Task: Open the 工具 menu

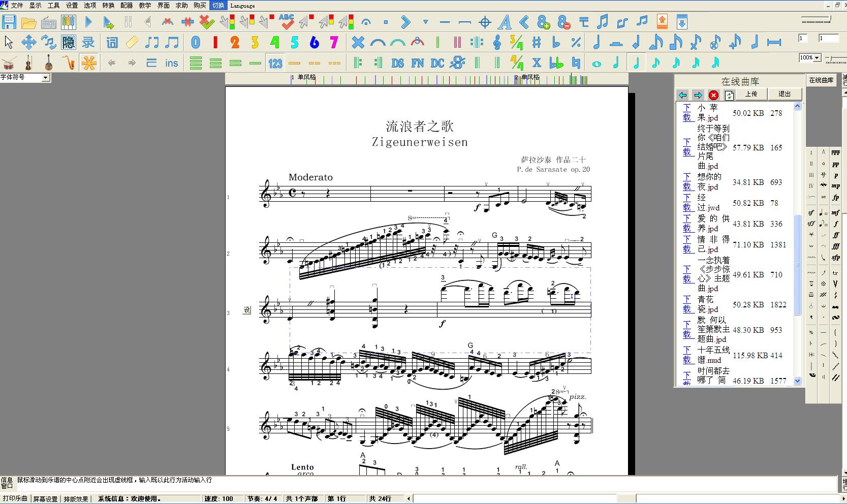Action: [x=53, y=6]
